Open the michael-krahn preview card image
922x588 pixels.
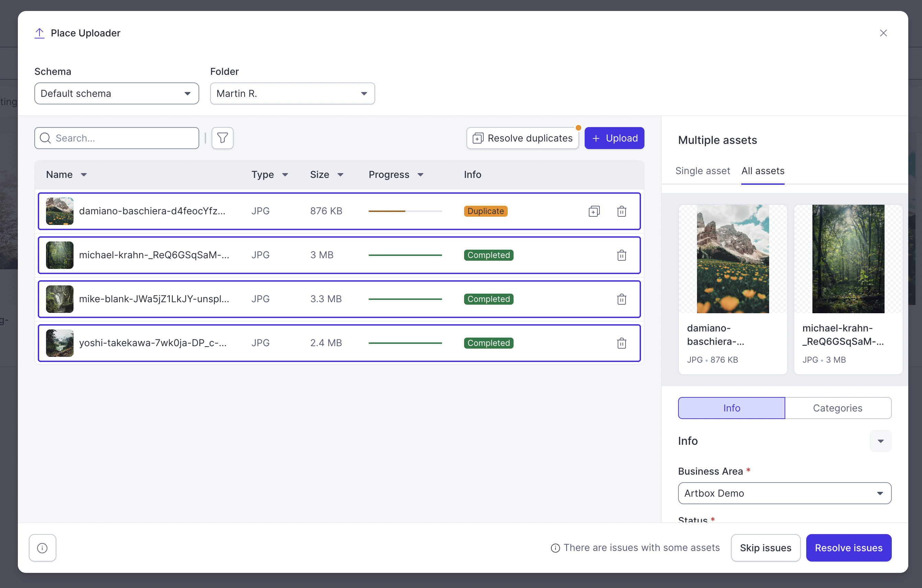(x=848, y=259)
